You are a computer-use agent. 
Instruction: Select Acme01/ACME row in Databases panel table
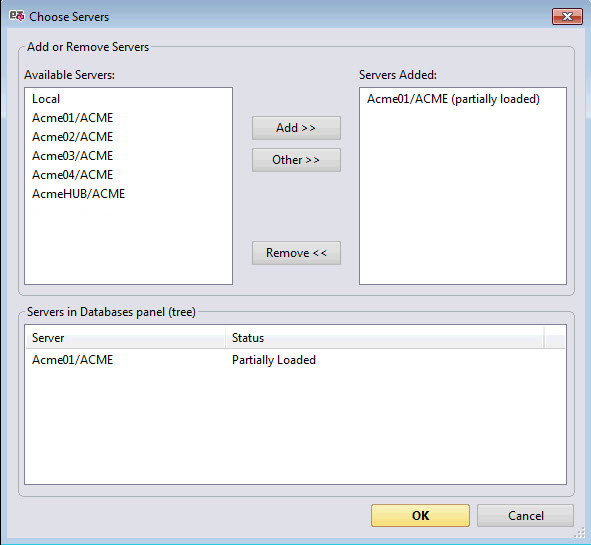tap(295, 360)
